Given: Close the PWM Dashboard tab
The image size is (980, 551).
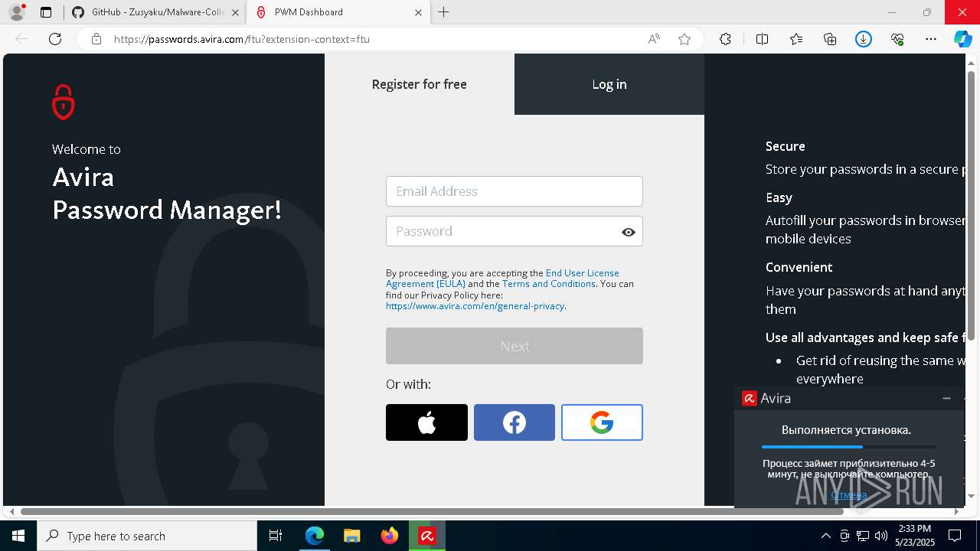Looking at the screenshot, I should click(418, 12).
